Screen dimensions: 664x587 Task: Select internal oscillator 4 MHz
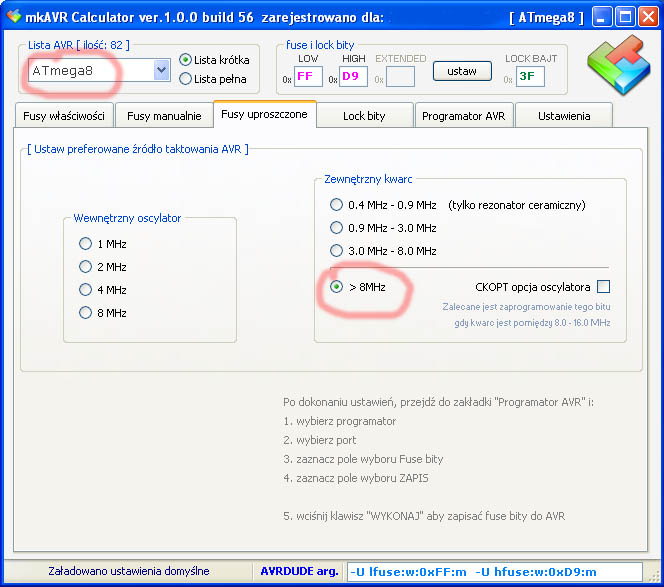86,289
